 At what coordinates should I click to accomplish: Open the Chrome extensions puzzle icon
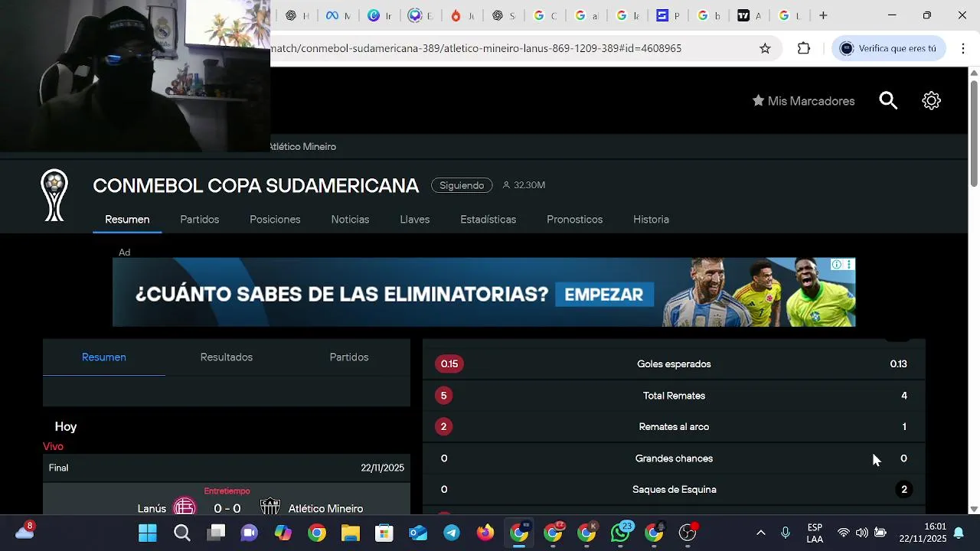pos(803,48)
